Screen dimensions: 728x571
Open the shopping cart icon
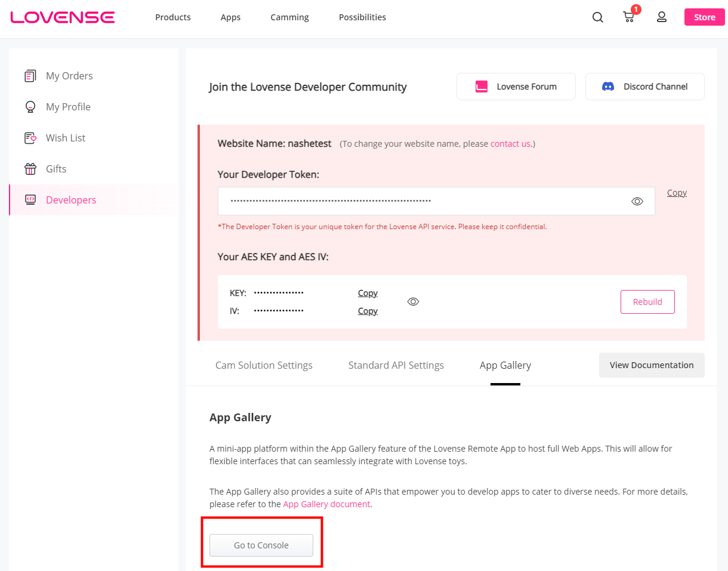pyautogui.click(x=628, y=17)
